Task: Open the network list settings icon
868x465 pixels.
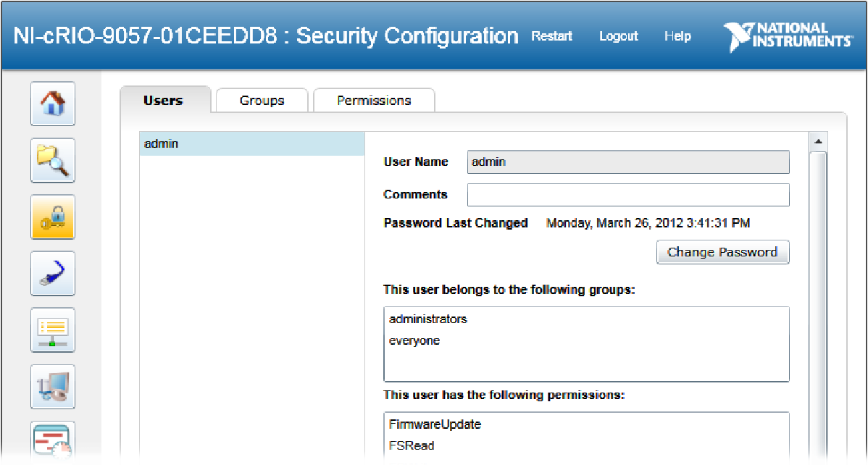Action: point(53,330)
